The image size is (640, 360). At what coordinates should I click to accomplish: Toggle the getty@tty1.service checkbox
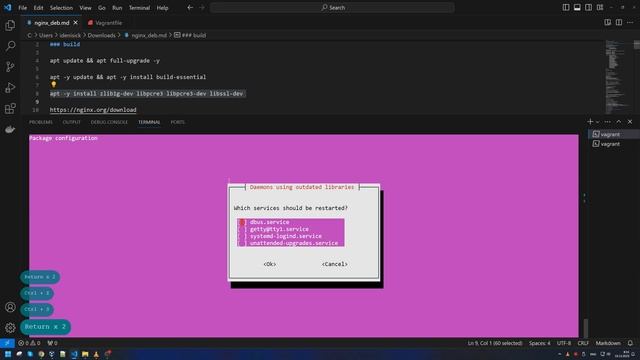242,229
